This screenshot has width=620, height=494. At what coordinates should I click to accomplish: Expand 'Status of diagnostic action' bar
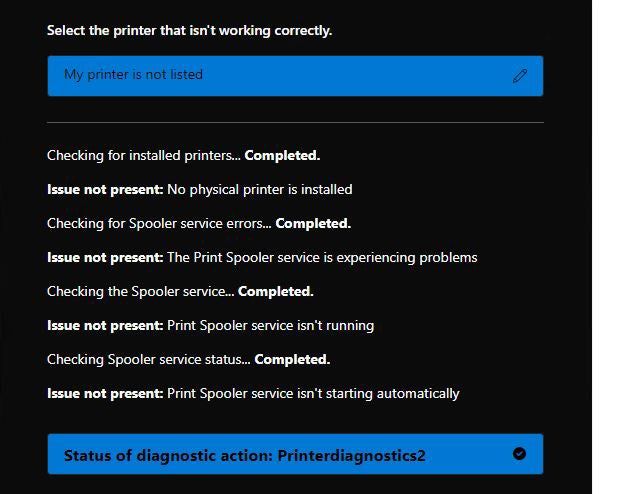295,454
